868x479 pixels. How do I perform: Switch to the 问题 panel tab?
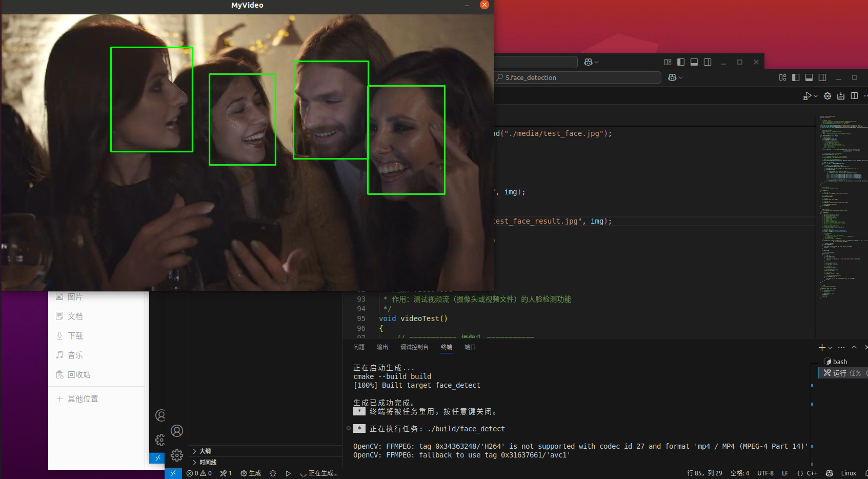[x=359, y=347]
